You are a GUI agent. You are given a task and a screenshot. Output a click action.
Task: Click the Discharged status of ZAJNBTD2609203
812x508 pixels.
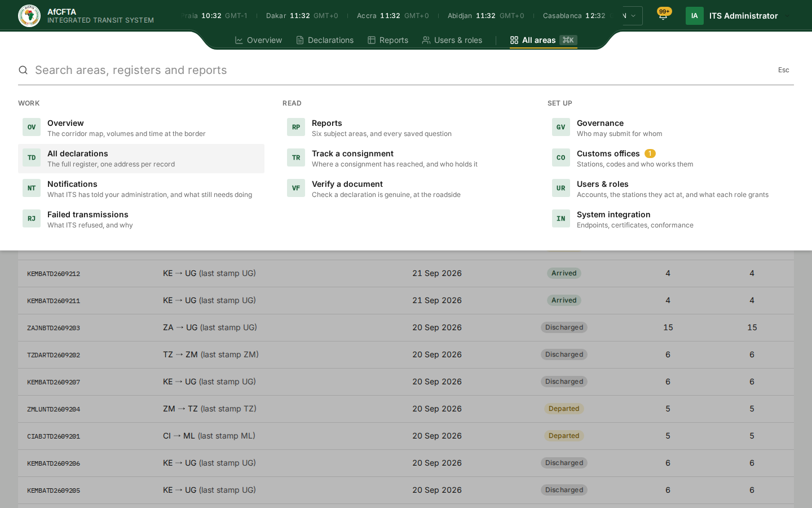tap(564, 327)
